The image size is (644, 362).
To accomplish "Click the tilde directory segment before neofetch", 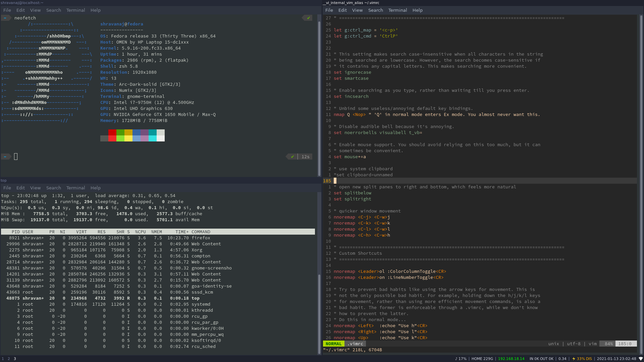I will pos(6,18).
